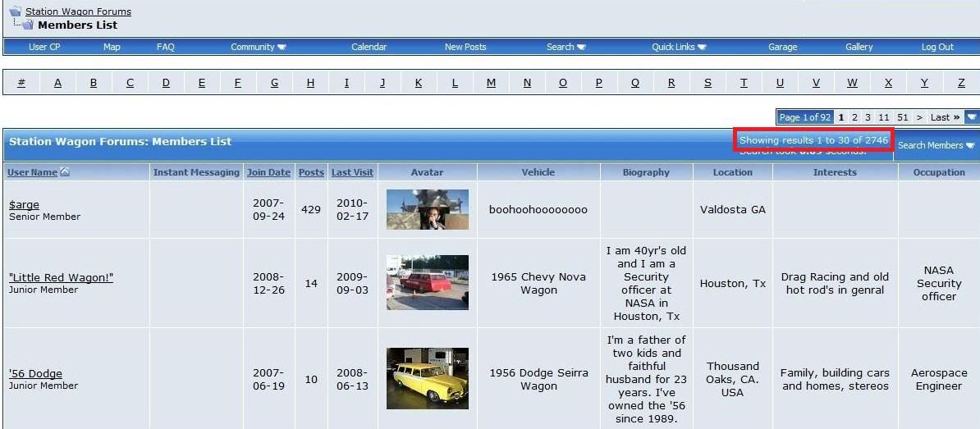Expand the Search dropdown in navbar
980x429 pixels.
pyautogui.click(x=566, y=47)
